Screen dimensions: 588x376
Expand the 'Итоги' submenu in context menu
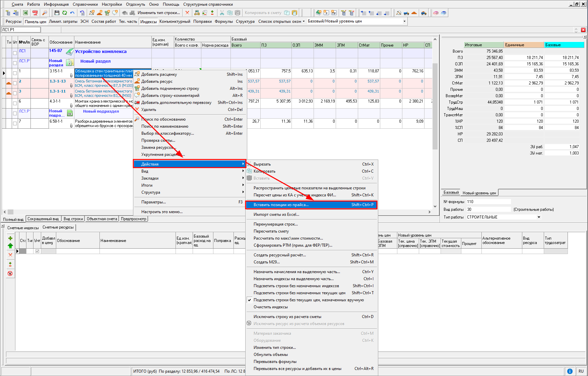point(190,185)
